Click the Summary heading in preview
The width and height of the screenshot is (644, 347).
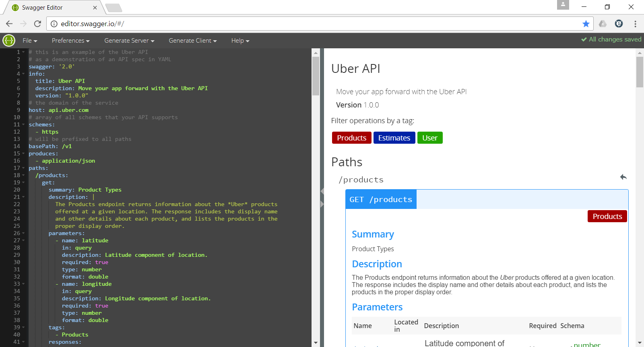coord(373,234)
